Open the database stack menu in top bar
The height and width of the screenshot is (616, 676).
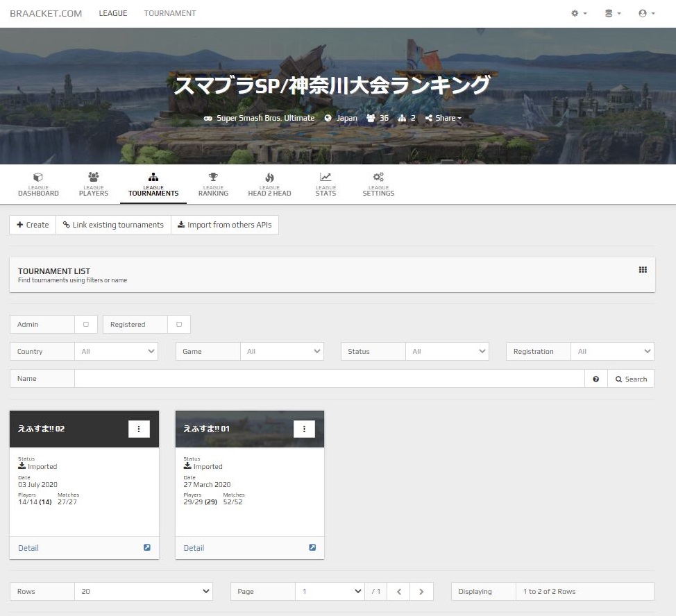click(613, 13)
